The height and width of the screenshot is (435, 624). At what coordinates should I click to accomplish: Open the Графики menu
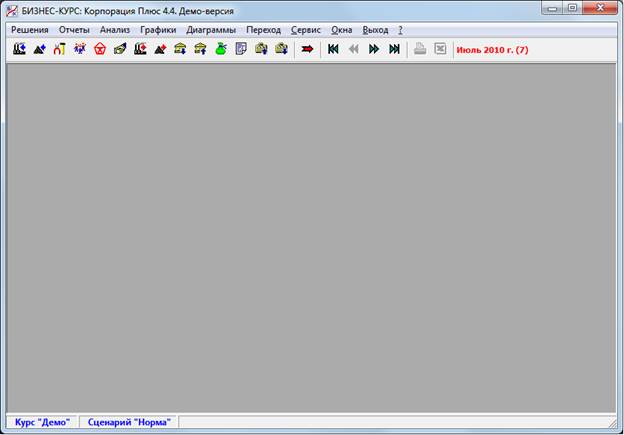(x=158, y=30)
